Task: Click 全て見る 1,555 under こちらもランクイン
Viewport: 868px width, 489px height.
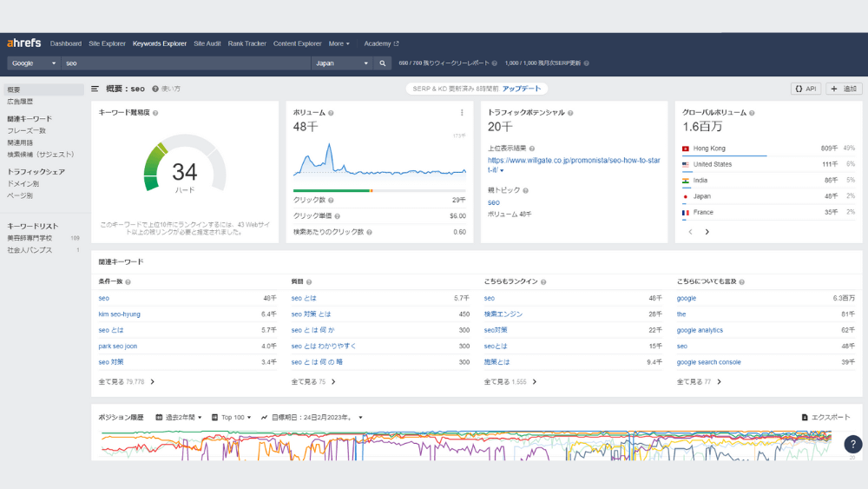Action: [x=510, y=382]
